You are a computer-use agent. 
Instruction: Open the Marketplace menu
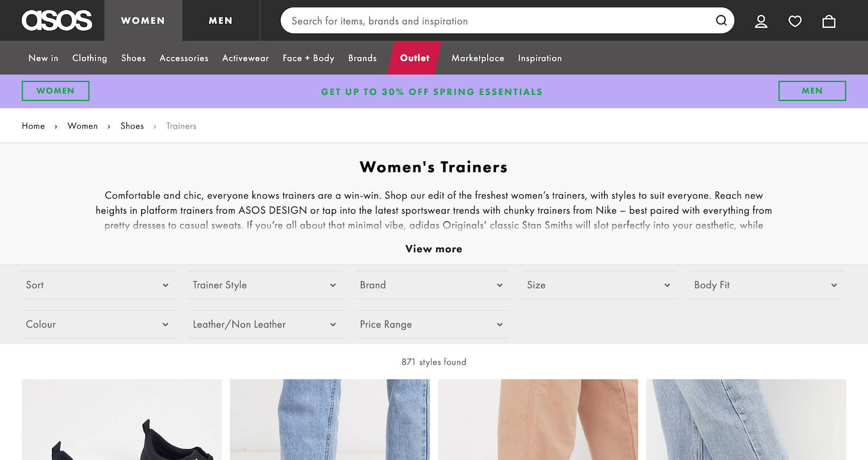click(x=478, y=58)
